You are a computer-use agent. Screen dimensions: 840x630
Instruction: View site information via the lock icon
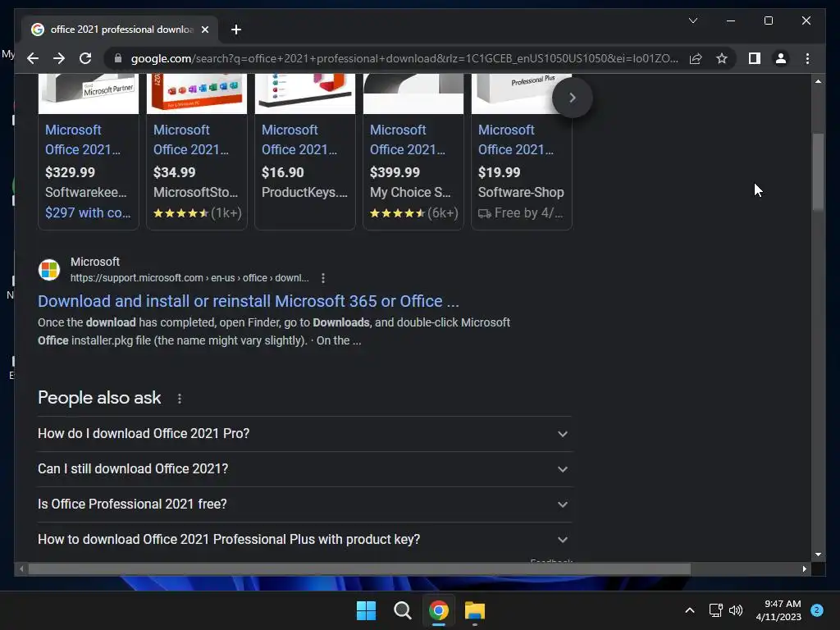point(118,58)
